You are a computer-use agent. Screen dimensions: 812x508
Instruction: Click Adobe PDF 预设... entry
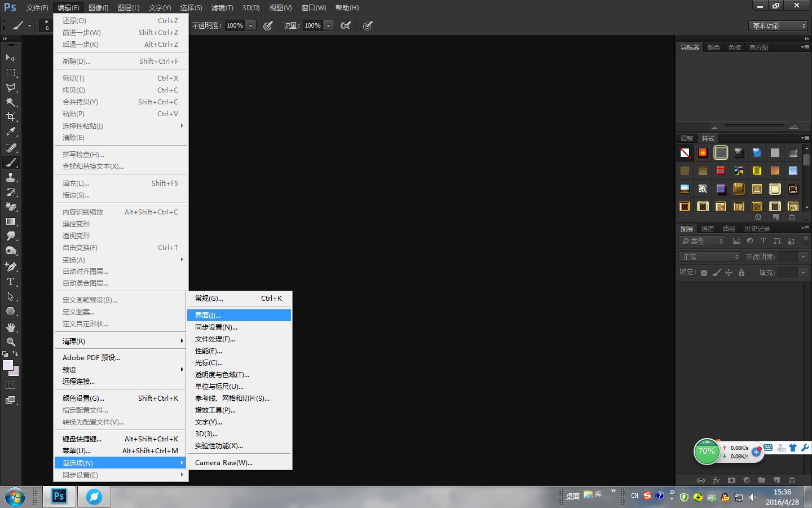point(121,357)
